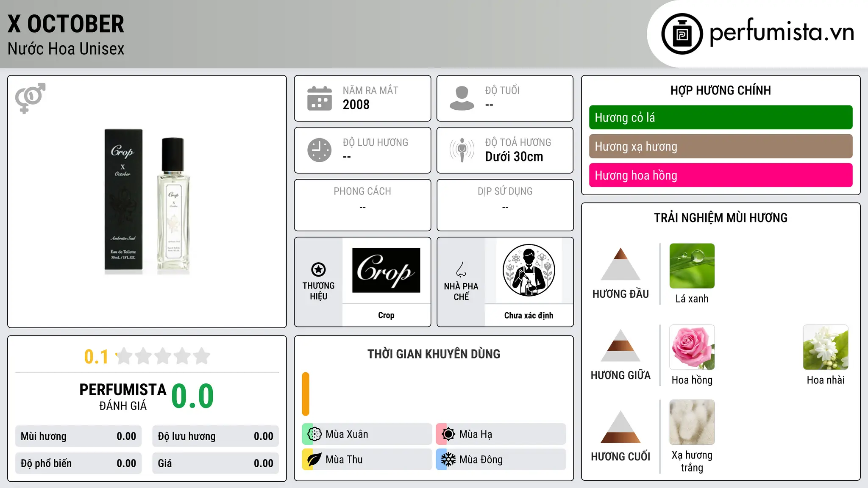Click the nose icon above Nhà pha chế
The width and height of the screenshot is (868, 488).
click(x=461, y=269)
